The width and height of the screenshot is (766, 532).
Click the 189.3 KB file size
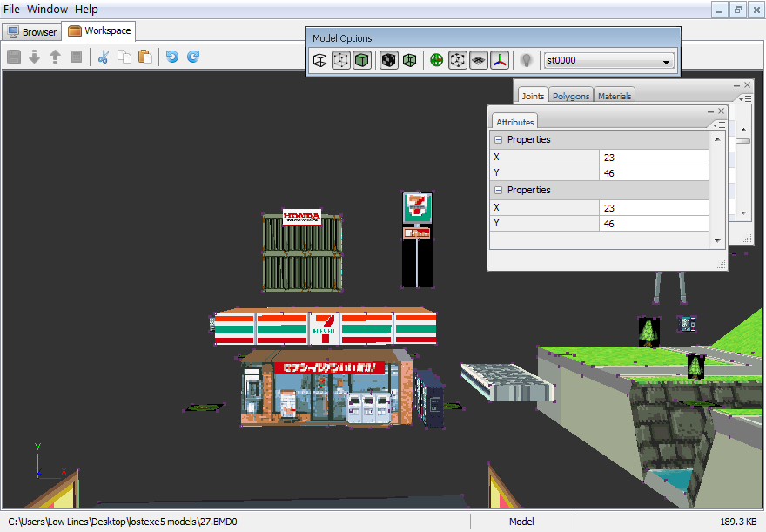coord(739,522)
